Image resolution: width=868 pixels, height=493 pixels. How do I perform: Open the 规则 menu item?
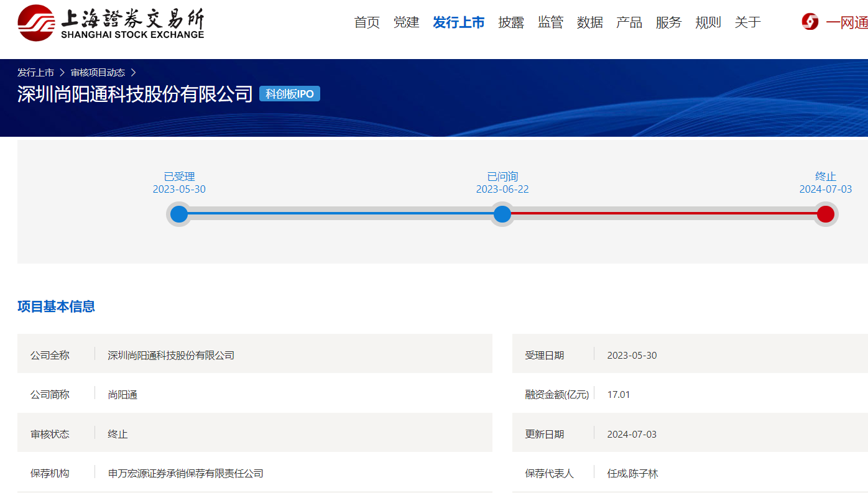pos(708,22)
